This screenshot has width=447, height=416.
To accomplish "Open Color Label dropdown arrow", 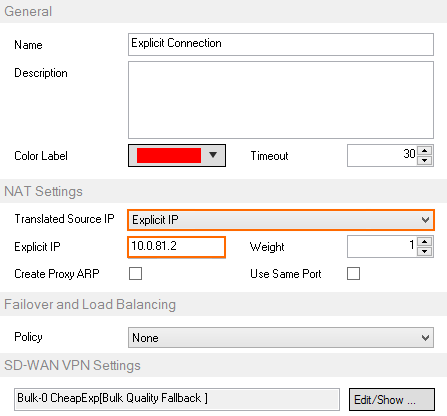I will click(x=213, y=155).
